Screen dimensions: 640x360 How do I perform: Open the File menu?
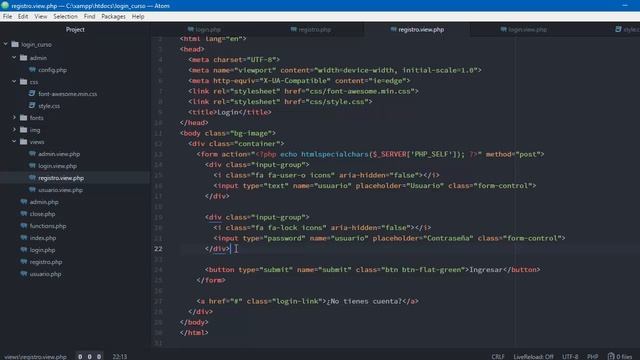7,16
